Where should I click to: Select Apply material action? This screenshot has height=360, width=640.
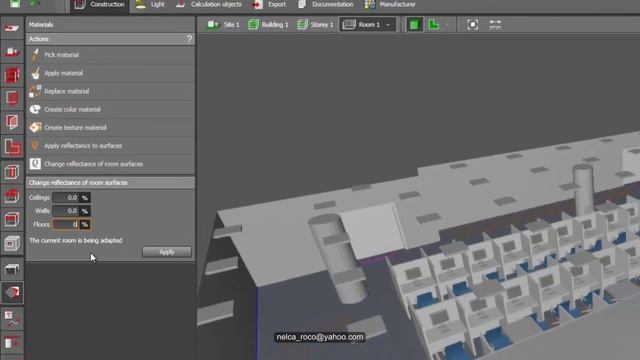point(110,73)
